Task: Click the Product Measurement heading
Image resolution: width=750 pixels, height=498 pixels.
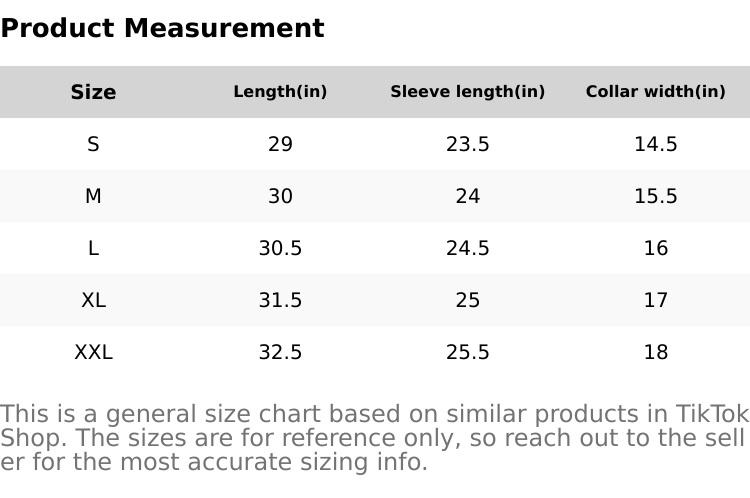Action: pos(162,28)
